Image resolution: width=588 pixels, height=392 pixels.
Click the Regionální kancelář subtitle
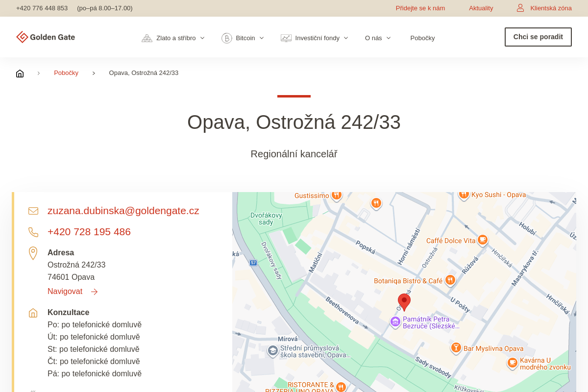tap(294, 154)
